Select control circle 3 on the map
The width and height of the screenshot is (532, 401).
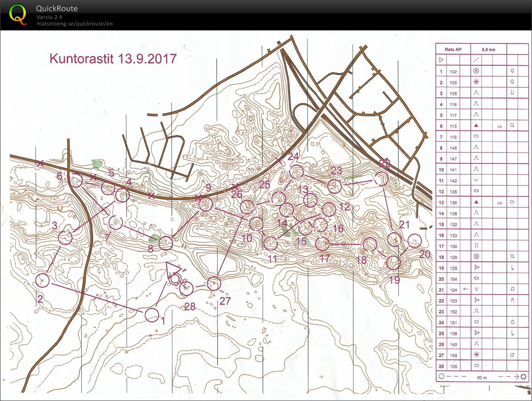pos(66,237)
